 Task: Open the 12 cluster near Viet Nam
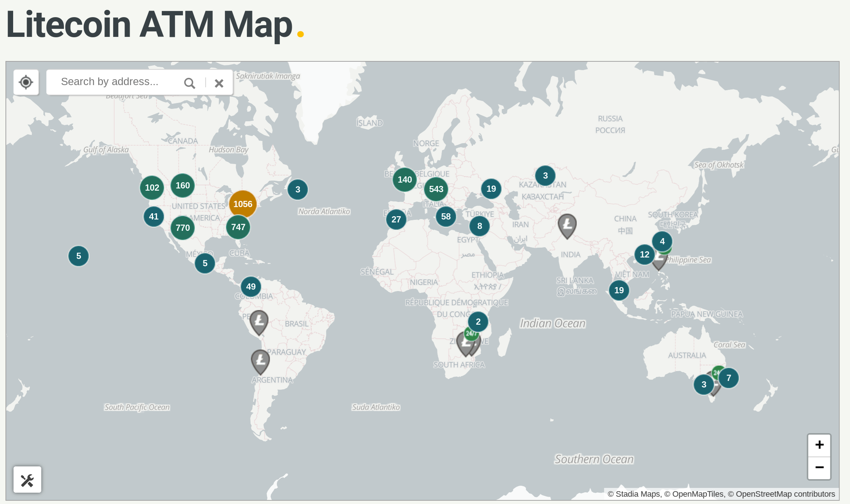645,255
